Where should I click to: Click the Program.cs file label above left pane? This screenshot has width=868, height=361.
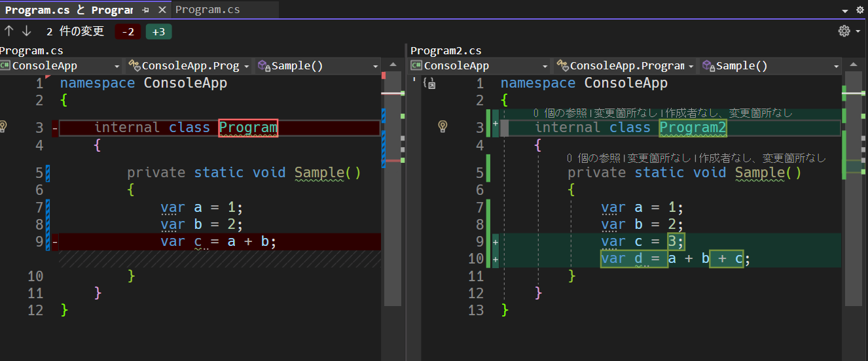pyautogui.click(x=31, y=50)
